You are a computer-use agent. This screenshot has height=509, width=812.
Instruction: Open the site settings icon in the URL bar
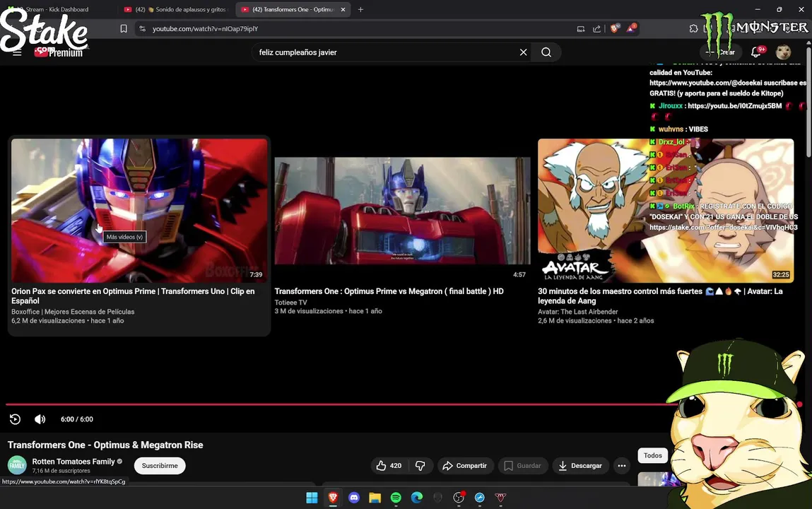coord(143,29)
